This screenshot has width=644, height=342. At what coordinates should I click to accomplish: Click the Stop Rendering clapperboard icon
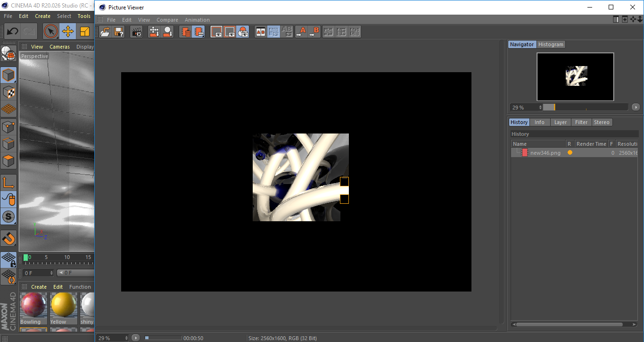click(137, 32)
